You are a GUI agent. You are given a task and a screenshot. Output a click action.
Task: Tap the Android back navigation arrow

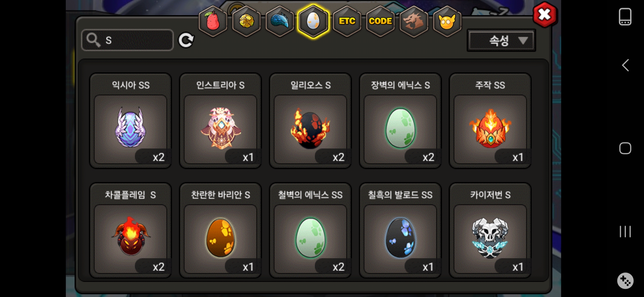(625, 65)
